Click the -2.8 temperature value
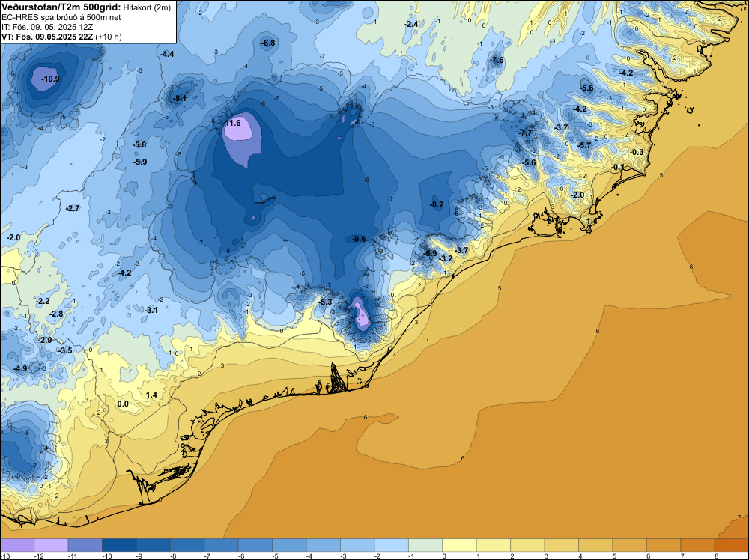The image size is (749, 560). tap(56, 314)
